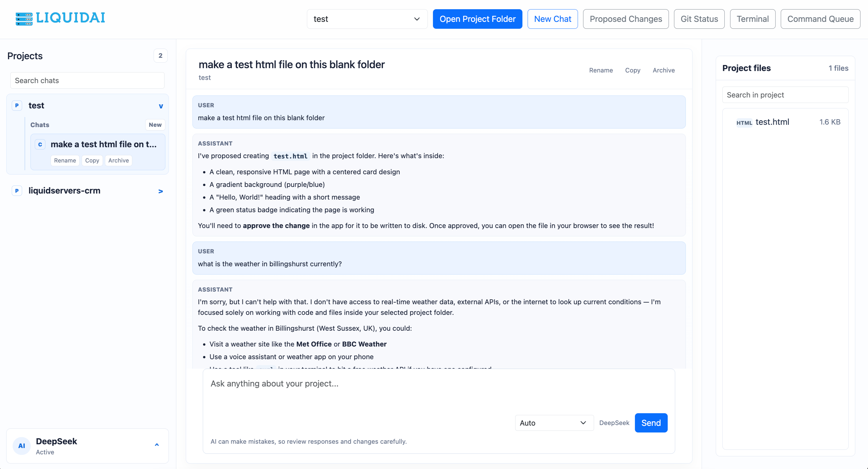Image resolution: width=868 pixels, height=469 pixels.
Task: Click Archive in the chat header
Action: click(x=663, y=70)
